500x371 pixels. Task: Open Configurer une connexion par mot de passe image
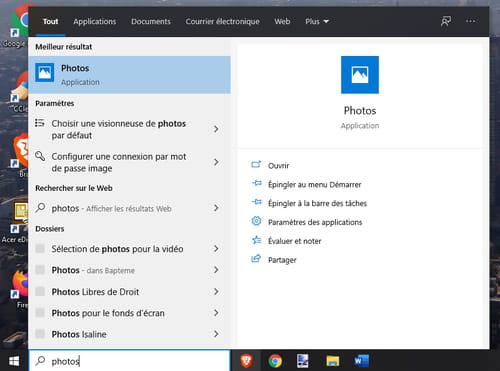click(x=129, y=162)
